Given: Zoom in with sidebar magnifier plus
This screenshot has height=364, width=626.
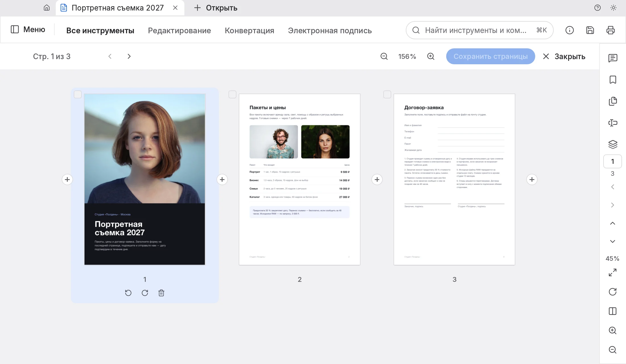Looking at the screenshot, I should pyautogui.click(x=613, y=330).
